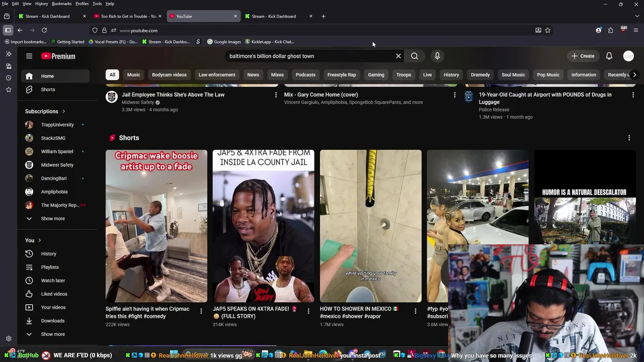Screen dimensions: 644x362
Task: Go to Home in the sidebar
Action: (x=55, y=76)
